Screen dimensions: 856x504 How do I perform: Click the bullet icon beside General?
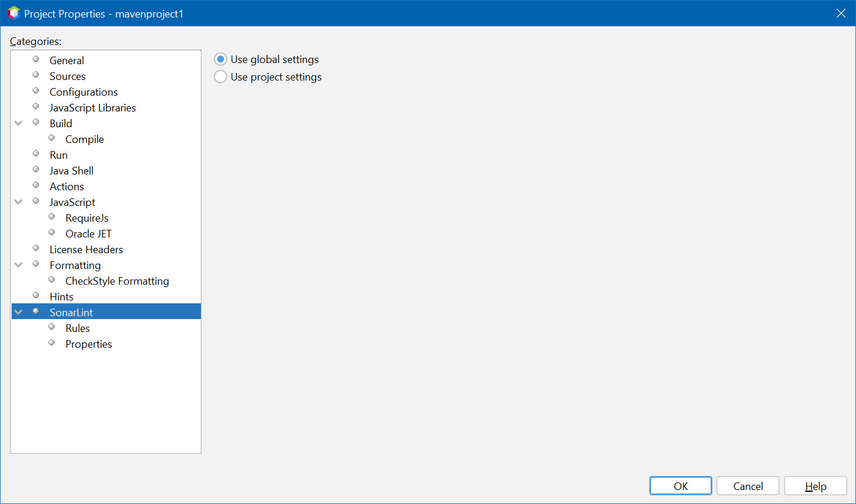coord(36,60)
